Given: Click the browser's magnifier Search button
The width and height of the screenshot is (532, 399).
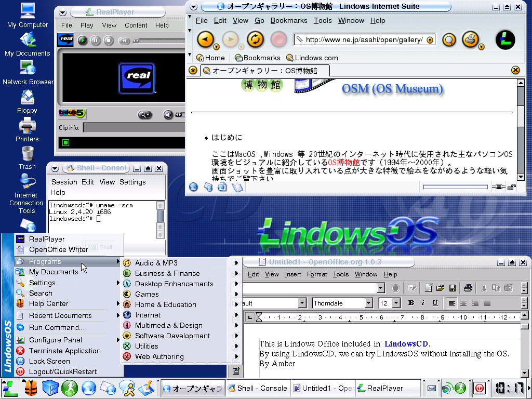Looking at the screenshot, I should tap(449, 40).
